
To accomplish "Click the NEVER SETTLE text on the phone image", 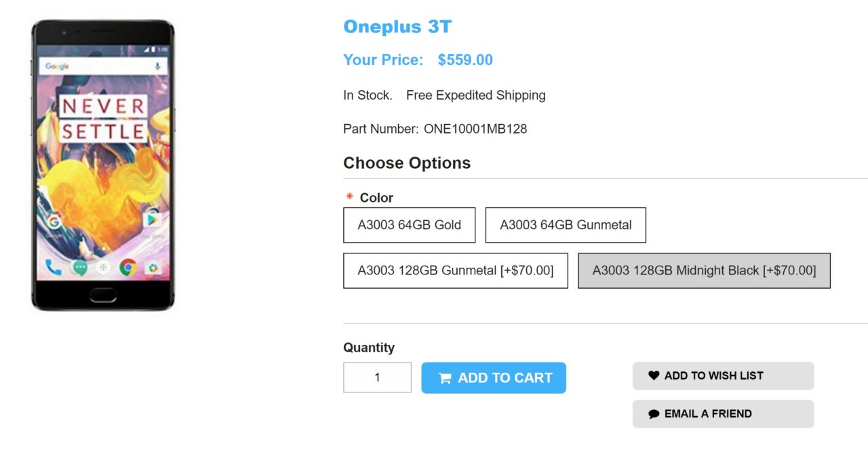I will coord(103,119).
